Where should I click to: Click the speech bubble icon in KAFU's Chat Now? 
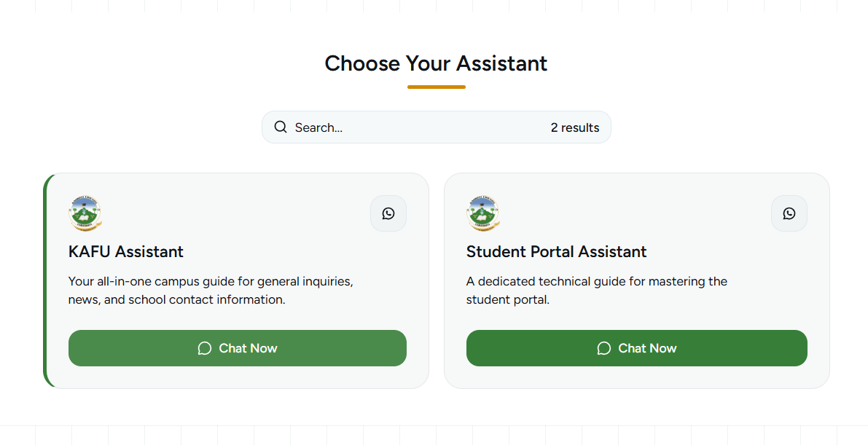click(205, 348)
